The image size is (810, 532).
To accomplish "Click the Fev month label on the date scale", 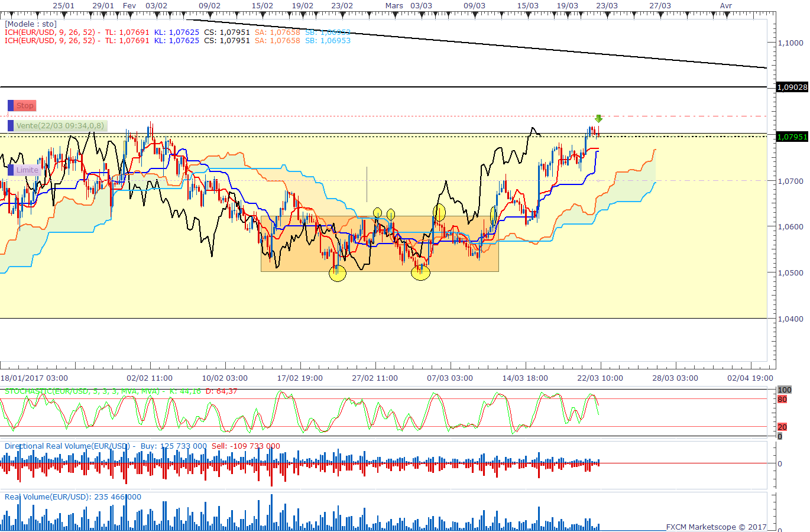I will [129, 6].
